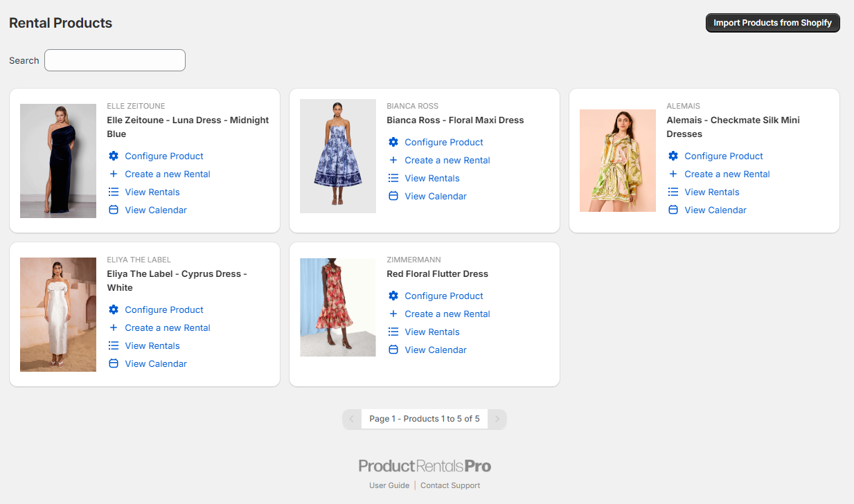The height and width of the screenshot is (504, 854).
Task: Click list icon on Alemais Checkmate Silk Mini card
Action: pos(673,192)
